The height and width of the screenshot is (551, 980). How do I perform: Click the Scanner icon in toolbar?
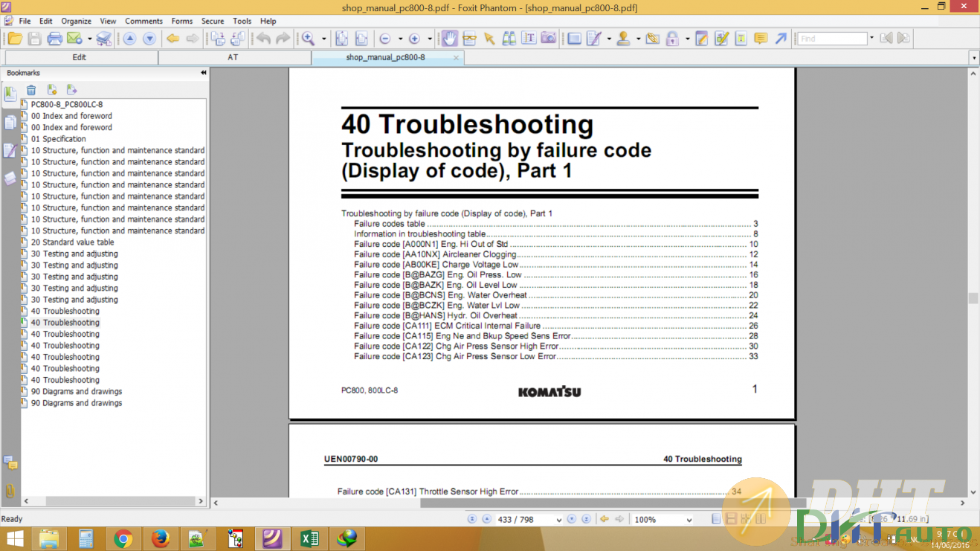tap(104, 39)
